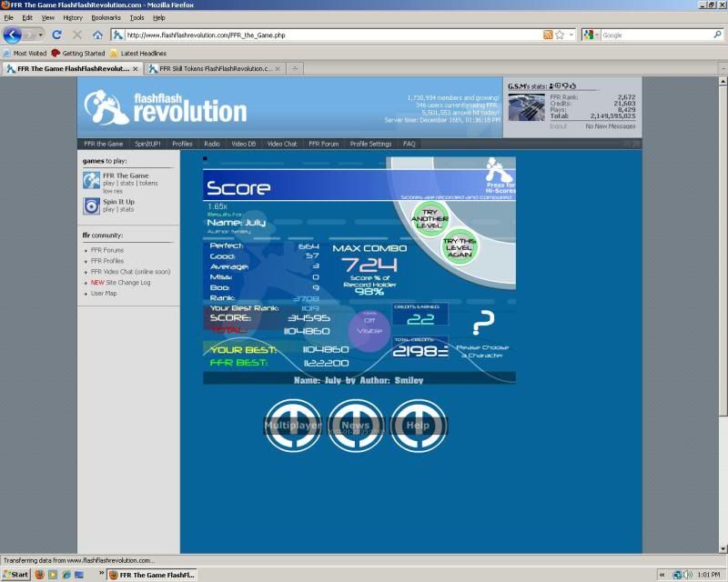Click the Help circular button

(419, 426)
